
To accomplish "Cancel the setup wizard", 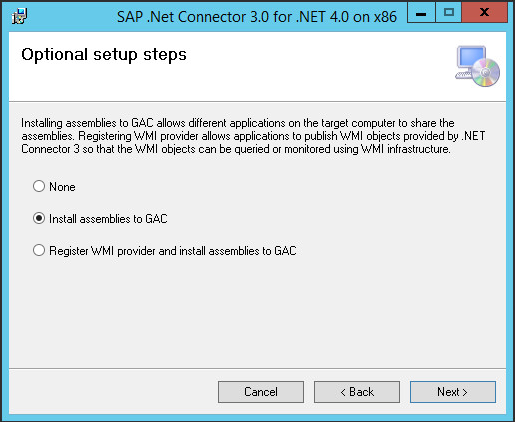I will tap(261, 392).
